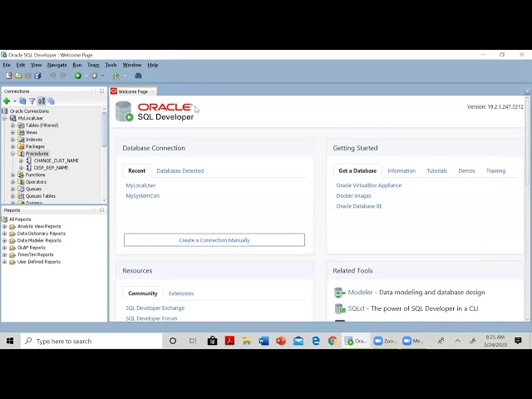Open Google Chrome from the taskbar

click(x=332, y=341)
